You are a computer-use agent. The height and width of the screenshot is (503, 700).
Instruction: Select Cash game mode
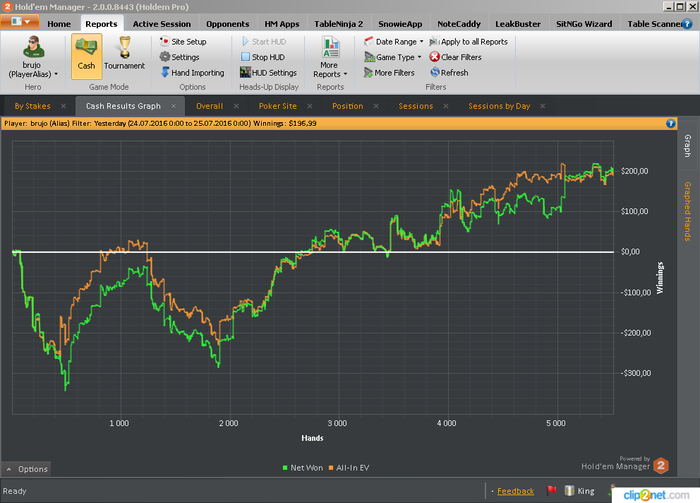point(86,56)
